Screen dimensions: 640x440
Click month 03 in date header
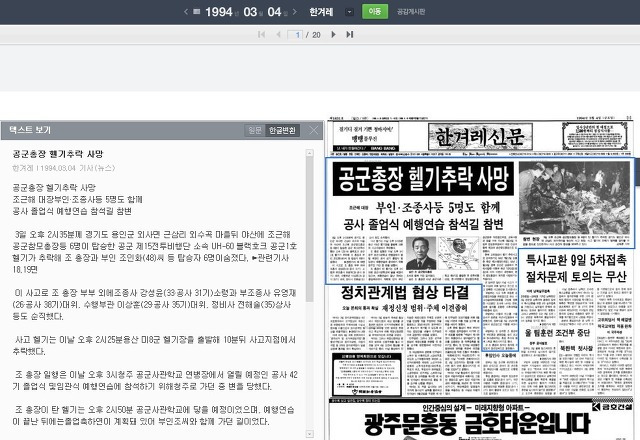pyautogui.click(x=250, y=12)
